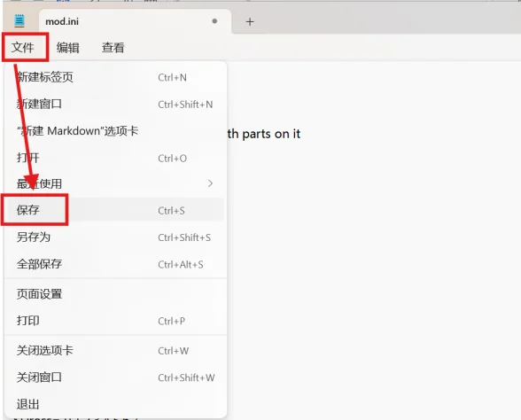Click 保存 to save the file
The image size is (521, 420).
(115, 210)
